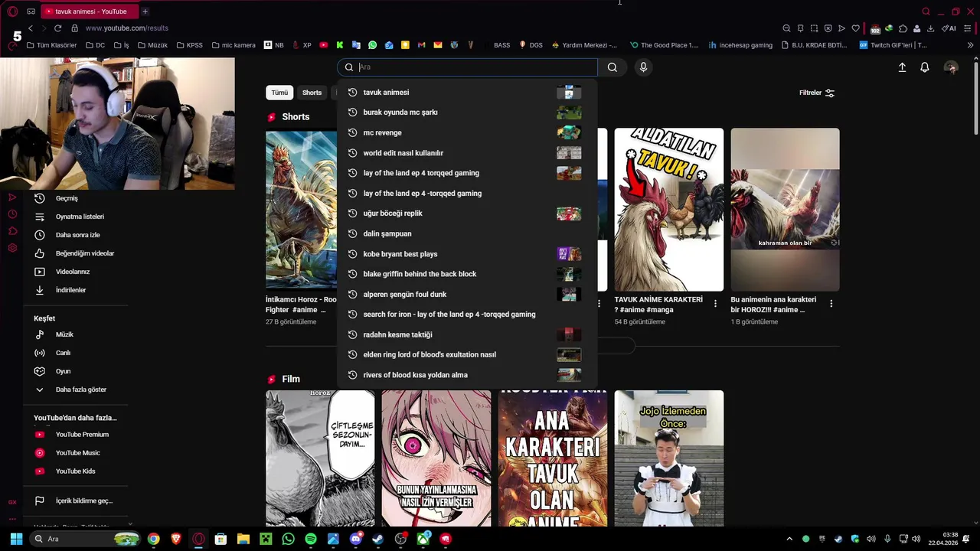The width and height of the screenshot is (980, 551).
Task: Open the 'Jojo İzlemeden Önce' thumbnail
Action: tap(668, 458)
